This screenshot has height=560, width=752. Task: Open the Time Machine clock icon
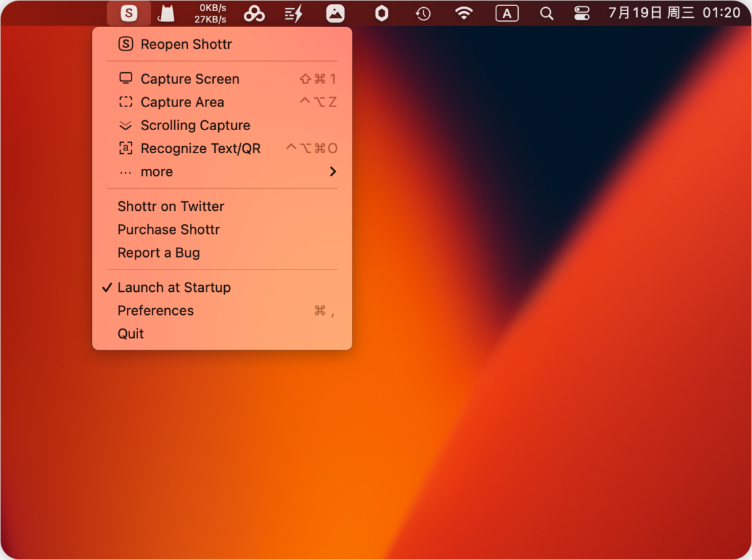tap(423, 13)
